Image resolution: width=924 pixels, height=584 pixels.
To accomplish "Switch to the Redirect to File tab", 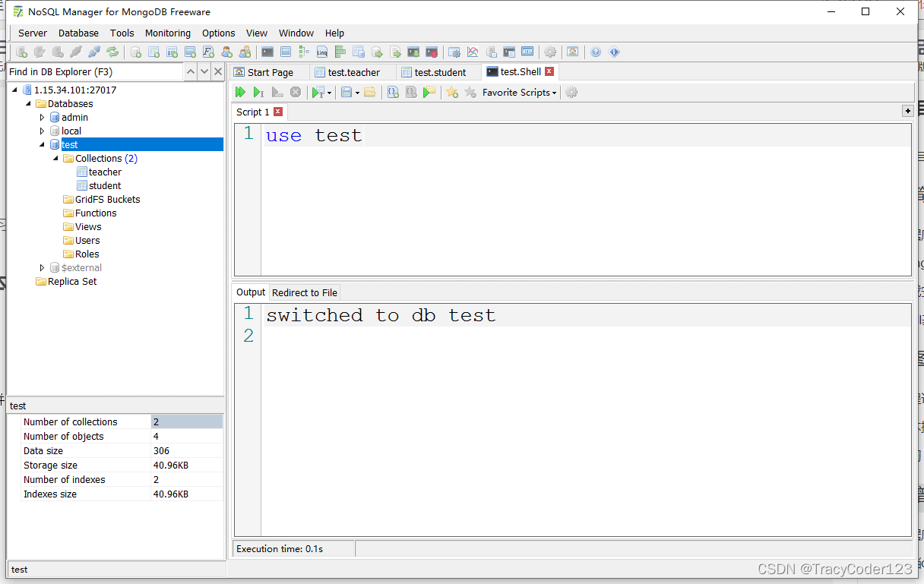I will point(305,292).
